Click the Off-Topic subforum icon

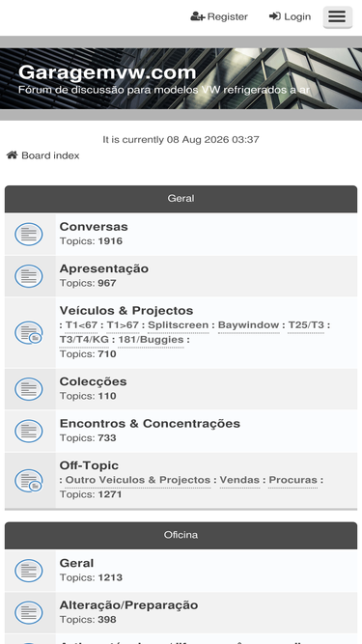tap(29, 481)
